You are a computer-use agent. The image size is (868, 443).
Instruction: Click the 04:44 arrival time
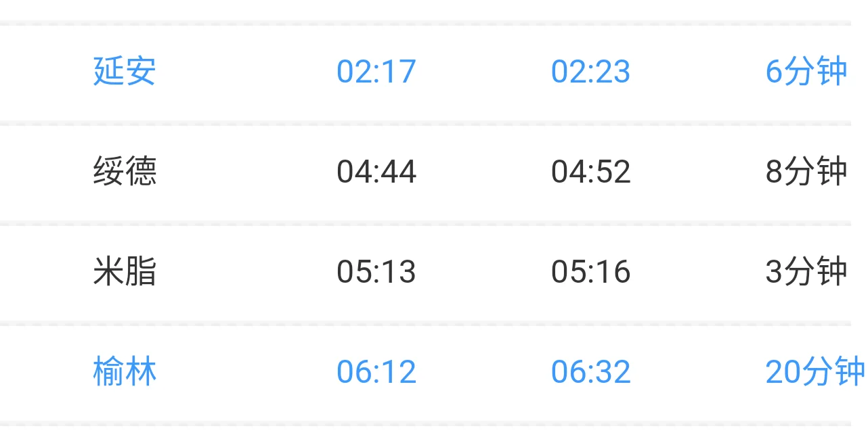click(376, 172)
